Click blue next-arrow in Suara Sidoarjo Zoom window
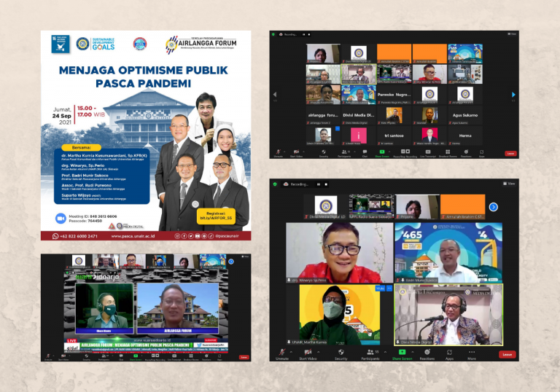This screenshot has width=560, height=392. coord(231,262)
